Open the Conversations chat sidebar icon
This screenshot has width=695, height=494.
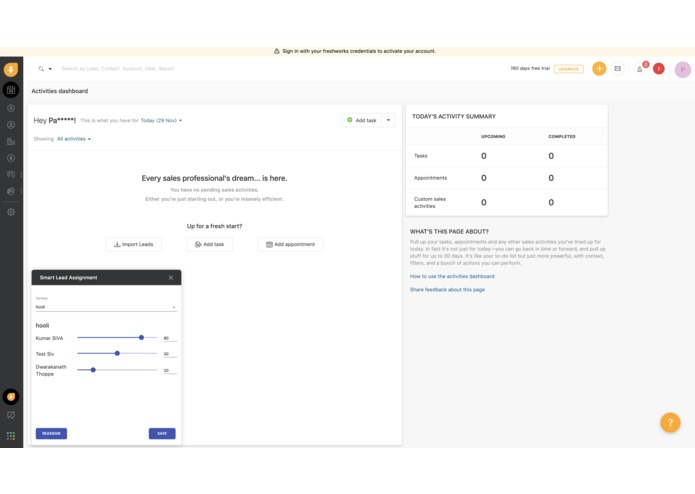pos(11,175)
